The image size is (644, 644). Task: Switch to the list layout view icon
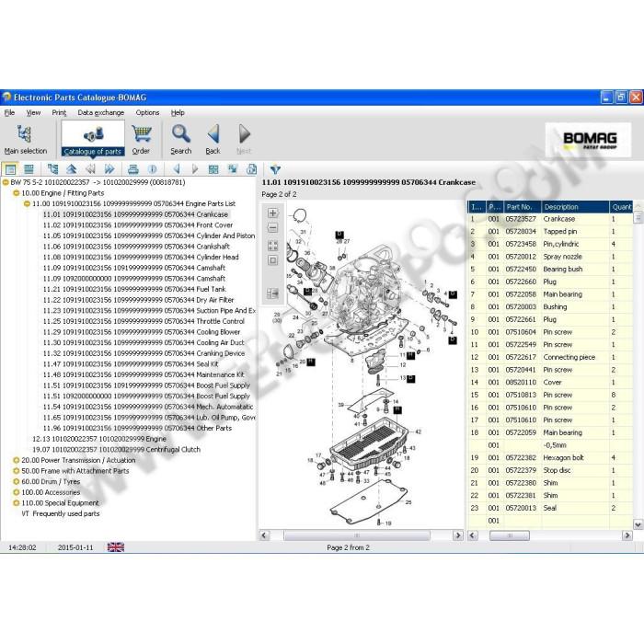click(x=29, y=169)
